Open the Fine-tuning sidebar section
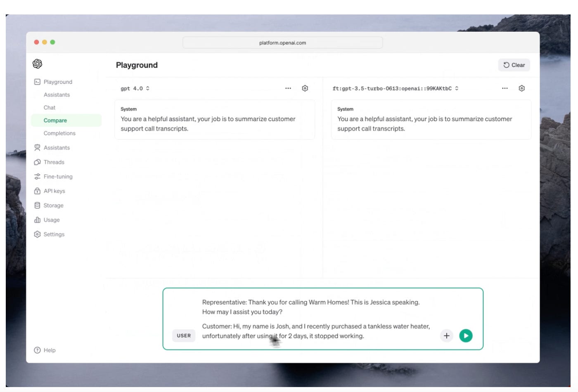Viewport: 578px width, 392px height. [58, 176]
